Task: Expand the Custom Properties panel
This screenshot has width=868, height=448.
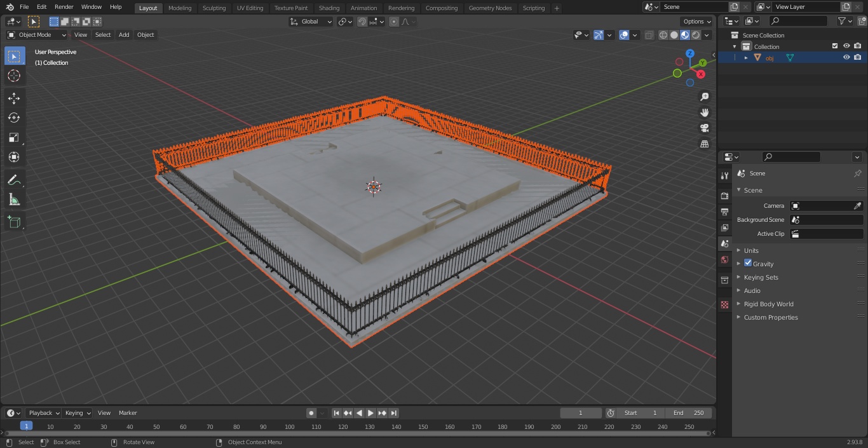Action: [x=771, y=317]
